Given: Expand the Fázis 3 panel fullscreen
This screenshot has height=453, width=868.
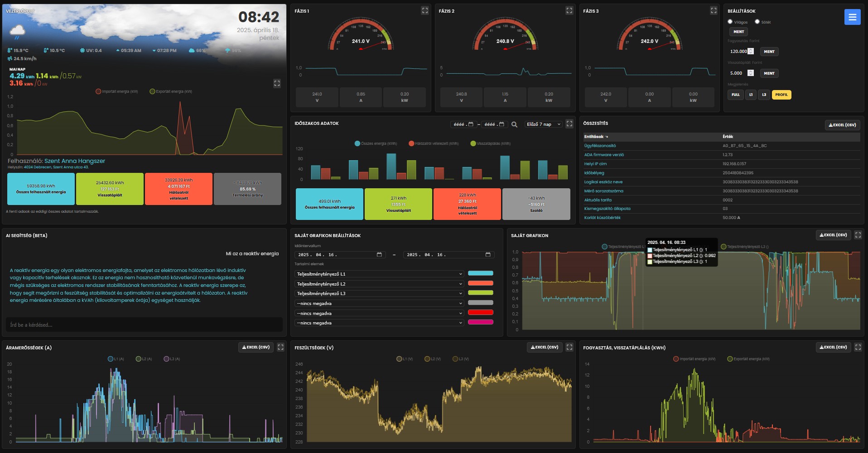Looking at the screenshot, I should [x=714, y=10].
